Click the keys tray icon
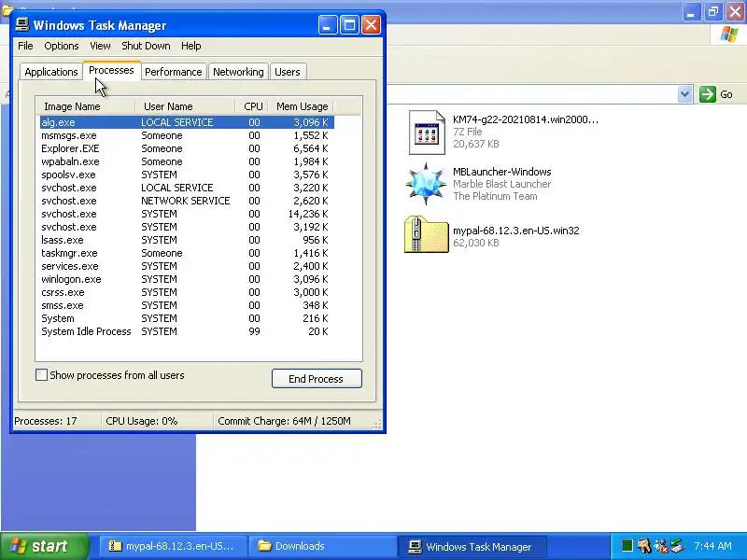Screen dimensions: 747x560 (644, 545)
